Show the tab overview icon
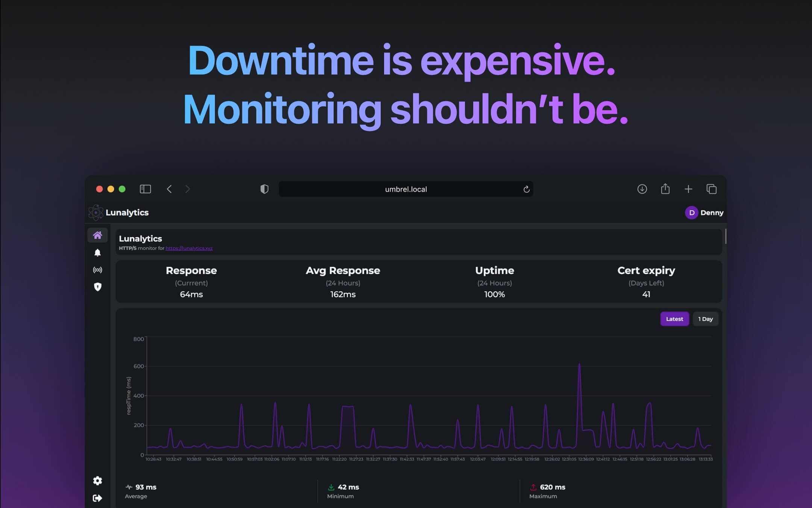Screen dimensions: 812x508 click(x=711, y=189)
